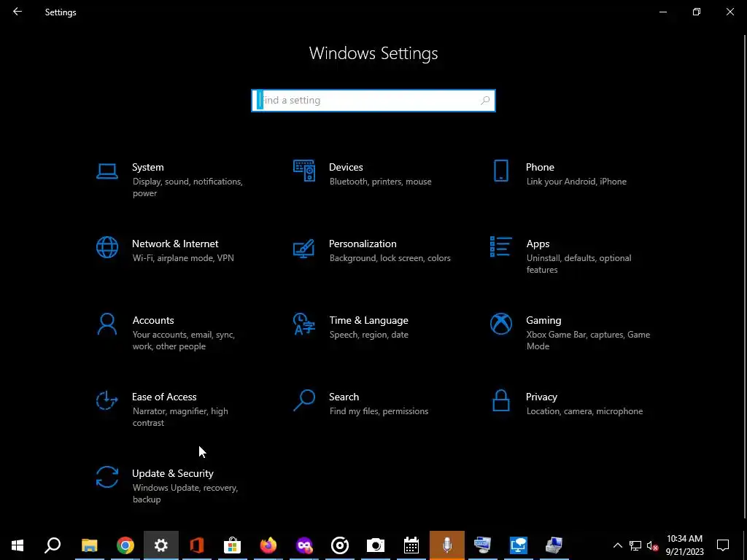The image size is (747, 560).
Task: Open Search settings via magnifier icon
Action: tap(304, 400)
